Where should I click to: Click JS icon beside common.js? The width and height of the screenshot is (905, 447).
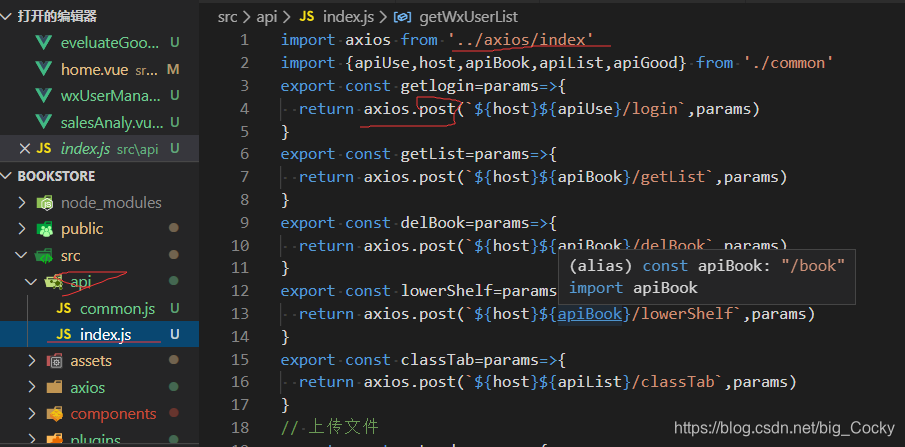(x=63, y=308)
